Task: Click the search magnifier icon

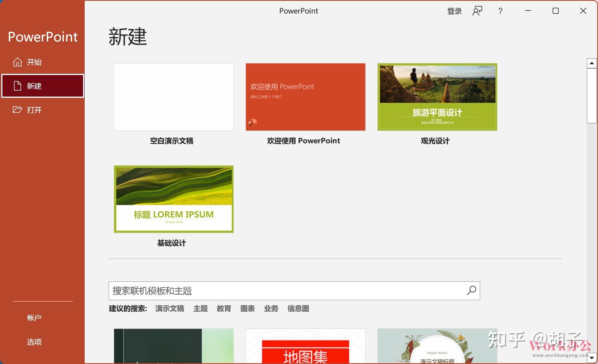Action: tap(471, 291)
